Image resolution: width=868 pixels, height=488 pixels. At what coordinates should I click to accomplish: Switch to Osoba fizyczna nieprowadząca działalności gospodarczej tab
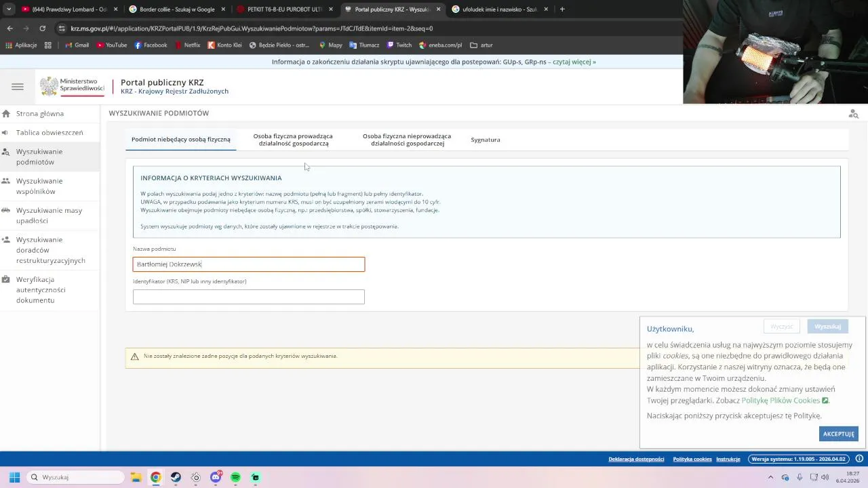tap(407, 140)
